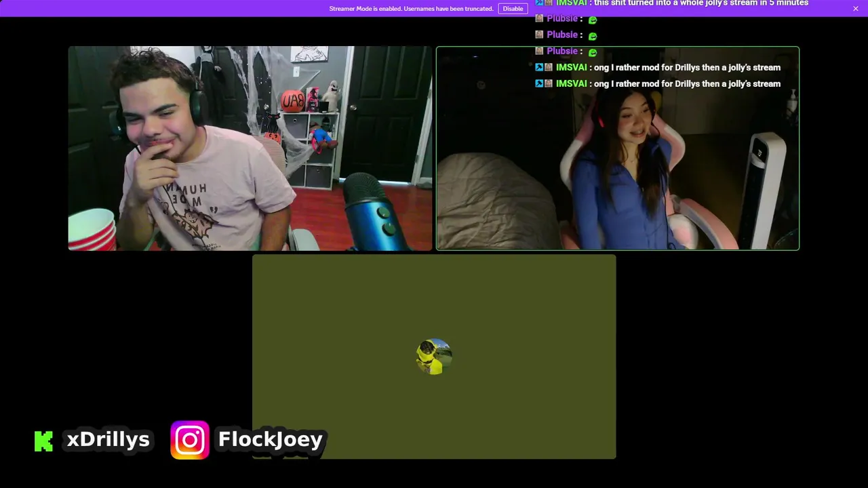The height and width of the screenshot is (488, 868).
Task: Click the 'Streamer Mode is enabled' notice text
Action: (411, 9)
